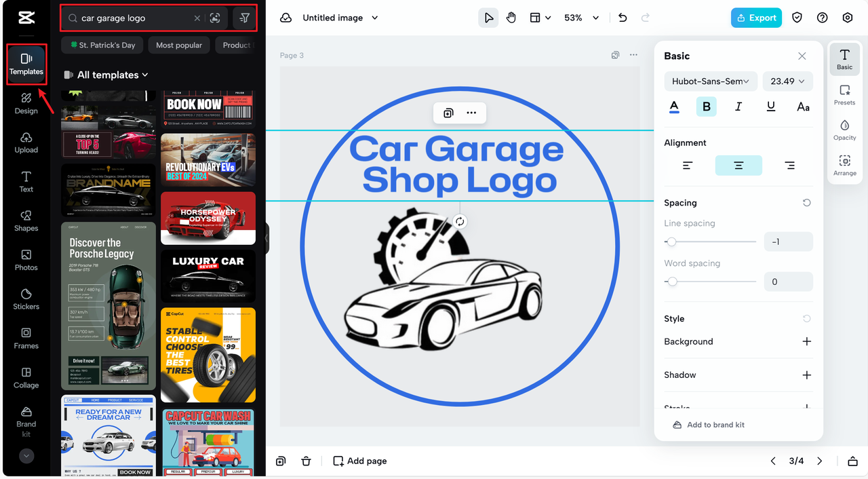
Task: Expand more sidebar options chevron
Action: 26,456
